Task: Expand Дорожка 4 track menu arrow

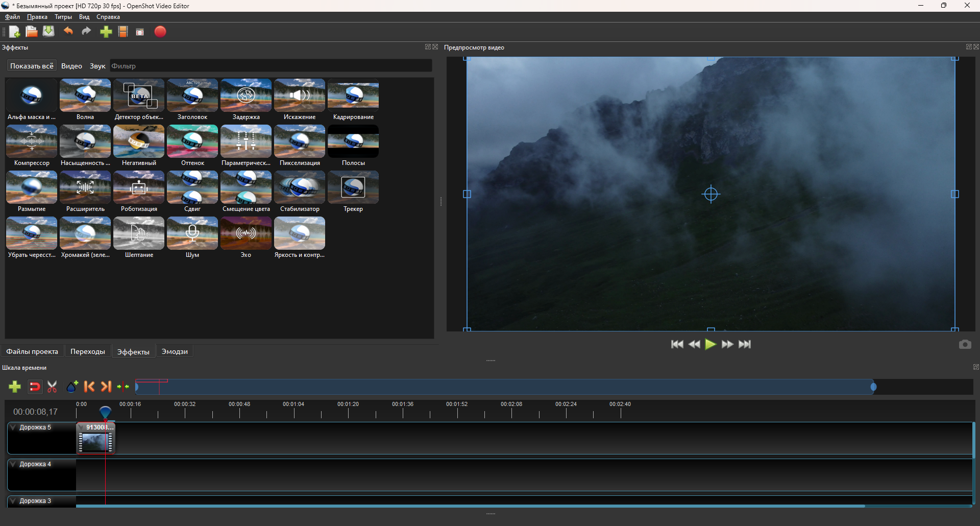Action: click(13, 464)
